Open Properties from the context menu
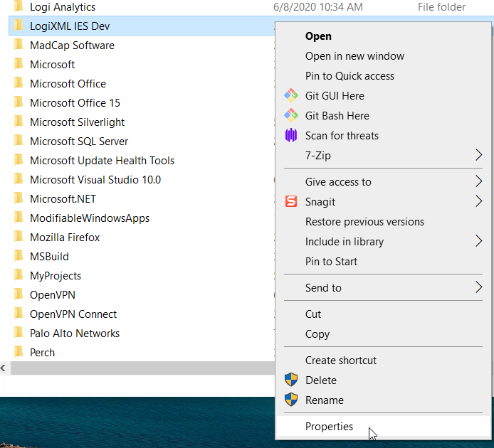This screenshot has width=494, height=448. pos(384,426)
